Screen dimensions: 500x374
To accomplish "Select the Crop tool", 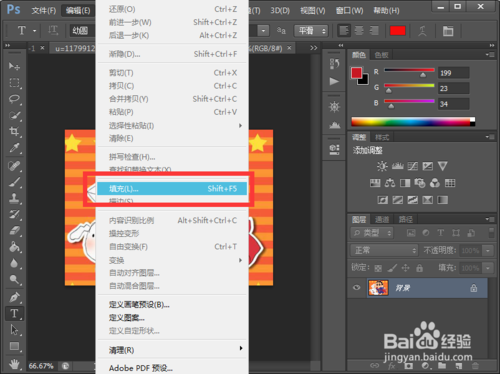I will 14,131.
